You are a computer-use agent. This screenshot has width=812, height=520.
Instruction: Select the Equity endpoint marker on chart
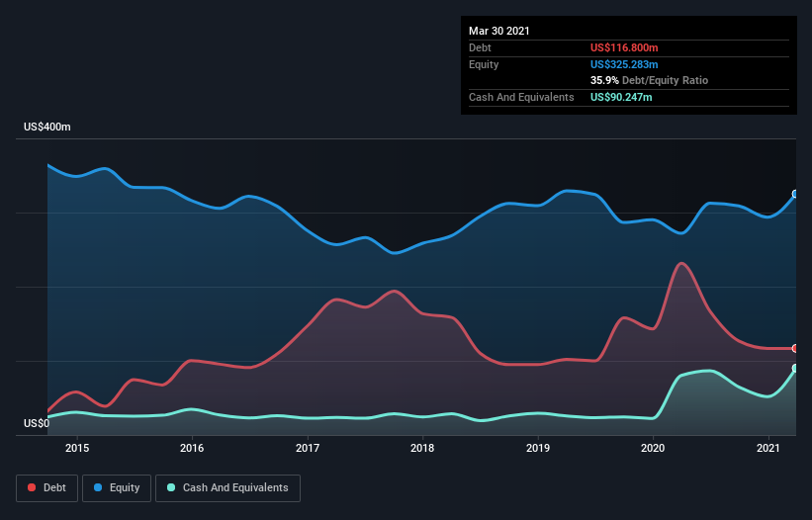pos(795,194)
